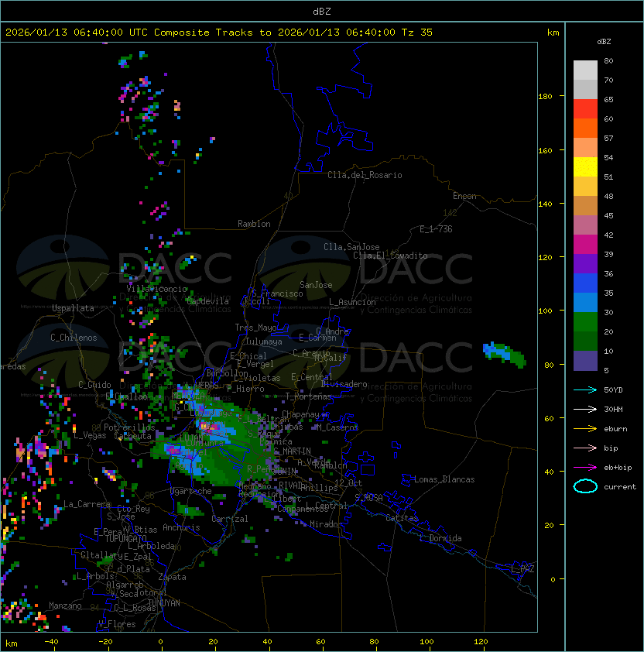This screenshot has width=644, height=652.
Task: Click the 'L_PAZ' map label
Action: [522, 569]
